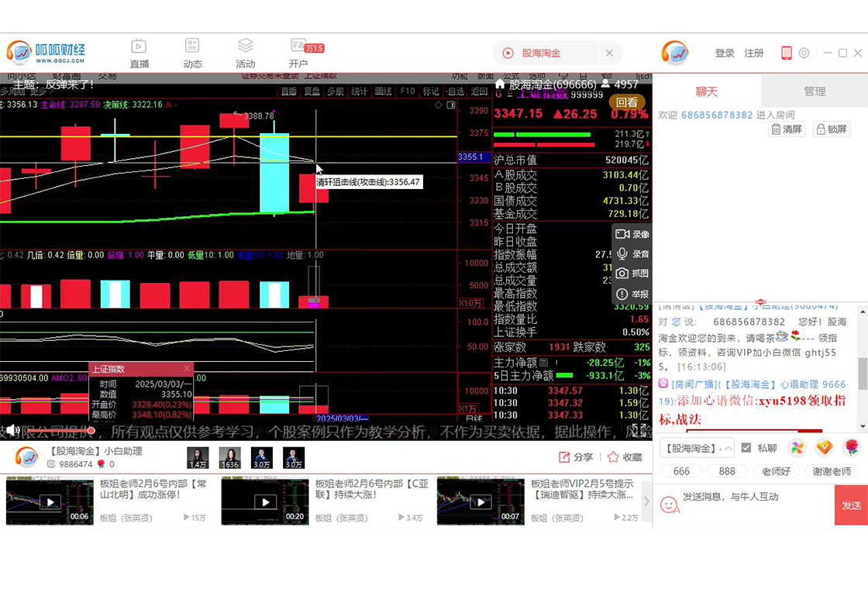The image size is (868, 589).
Task: Select the 1.4万 presenter thumbnail
Action: 198,458
